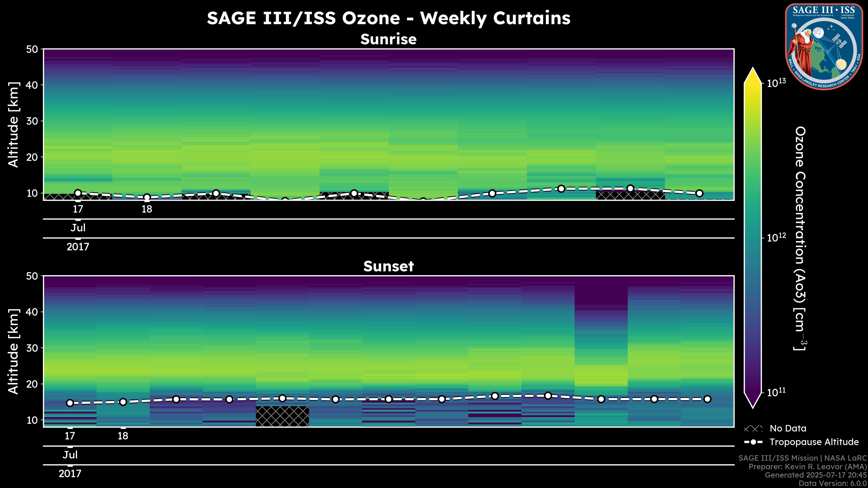Click the Tropopause Altitude legend marker
868x488 pixels.
pyautogui.click(x=753, y=442)
